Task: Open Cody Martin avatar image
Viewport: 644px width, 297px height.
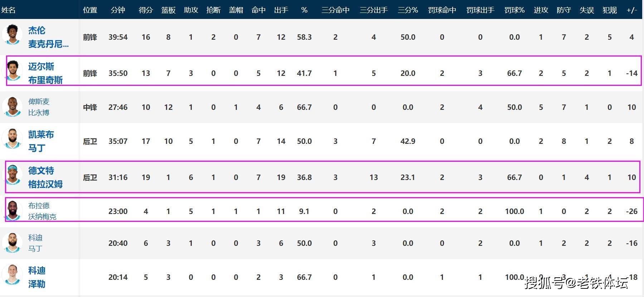Action: [13, 242]
